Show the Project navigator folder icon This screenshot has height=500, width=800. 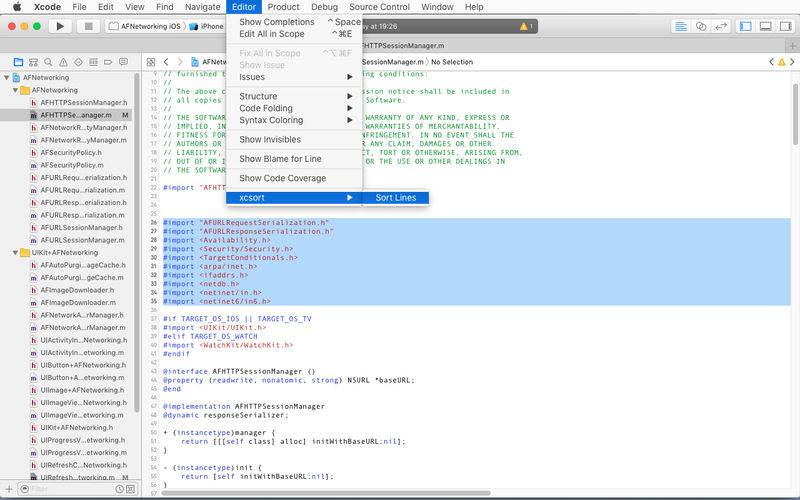[18, 62]
